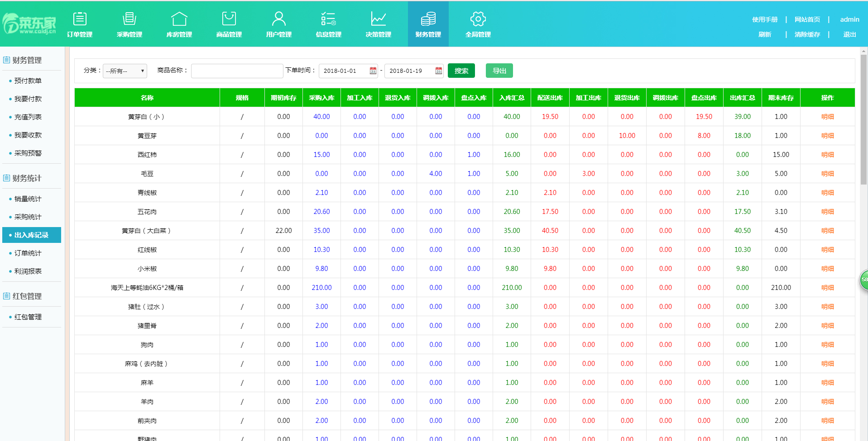Viewport: 868px width, 441px height.
Task: Click the 导出 export button
Action: [499, 71]
